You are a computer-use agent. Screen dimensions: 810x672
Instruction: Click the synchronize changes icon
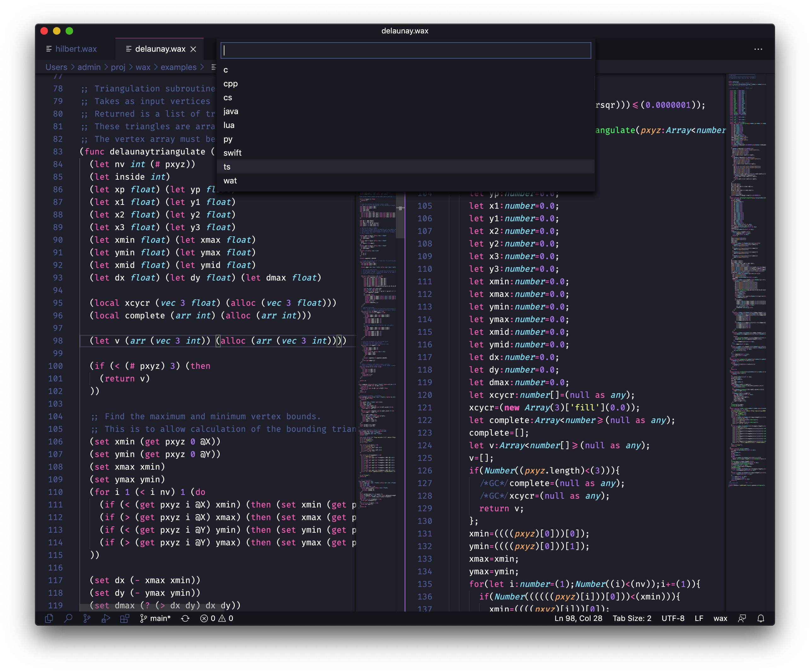185,618
